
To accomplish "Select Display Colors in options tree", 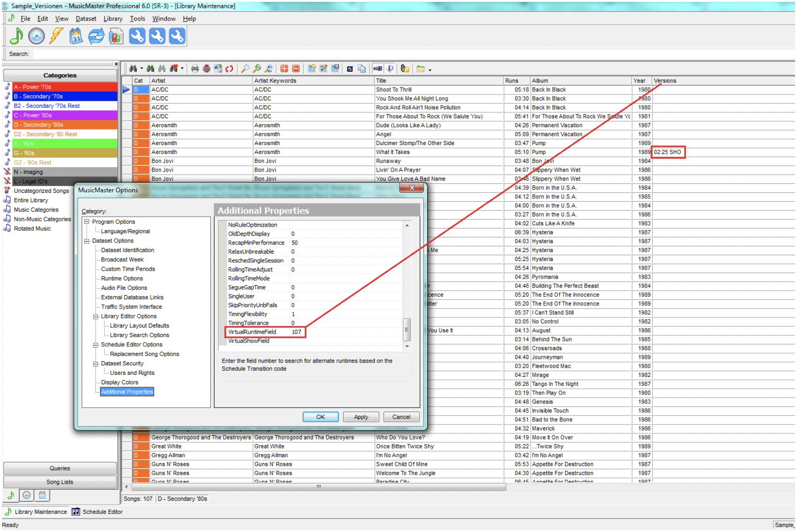I will tap(120, 382).
